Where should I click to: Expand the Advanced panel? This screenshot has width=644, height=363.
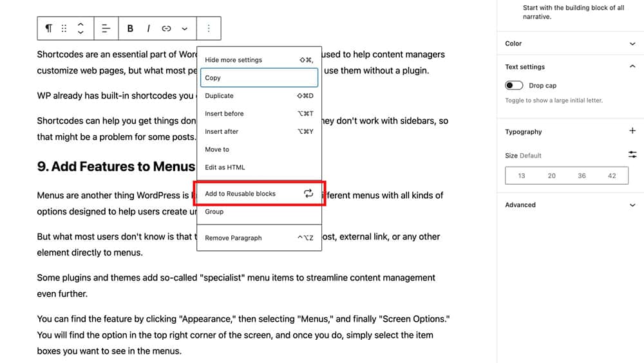(x=571, y=205)
